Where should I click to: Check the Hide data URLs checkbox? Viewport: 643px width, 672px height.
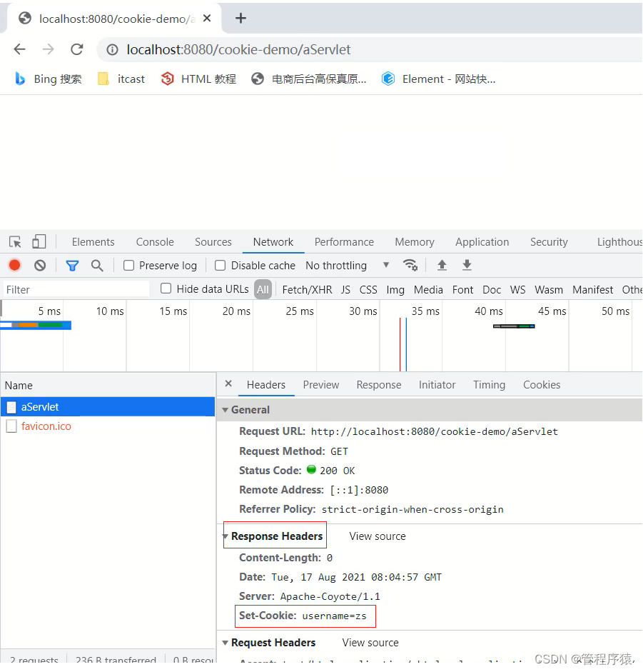point(166,289)
